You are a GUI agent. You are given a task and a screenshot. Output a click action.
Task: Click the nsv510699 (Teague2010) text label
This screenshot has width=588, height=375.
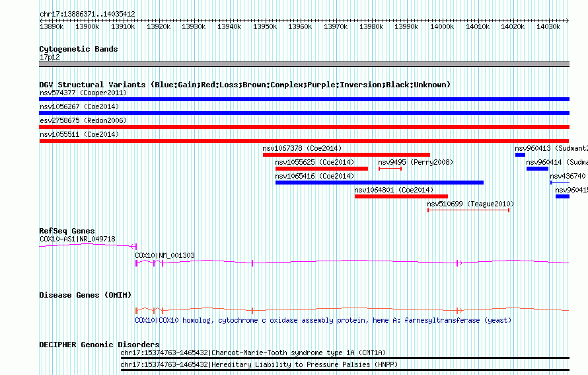[x=470, y=204]
